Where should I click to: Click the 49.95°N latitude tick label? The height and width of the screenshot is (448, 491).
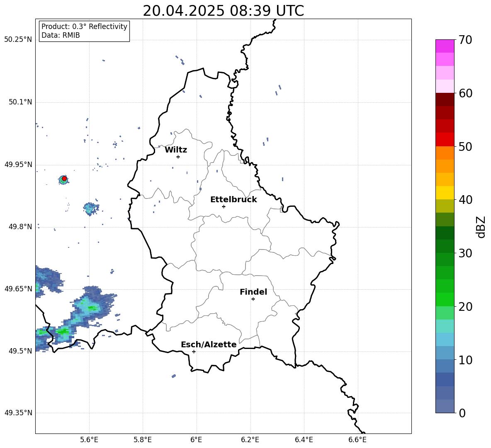(18, 164)
